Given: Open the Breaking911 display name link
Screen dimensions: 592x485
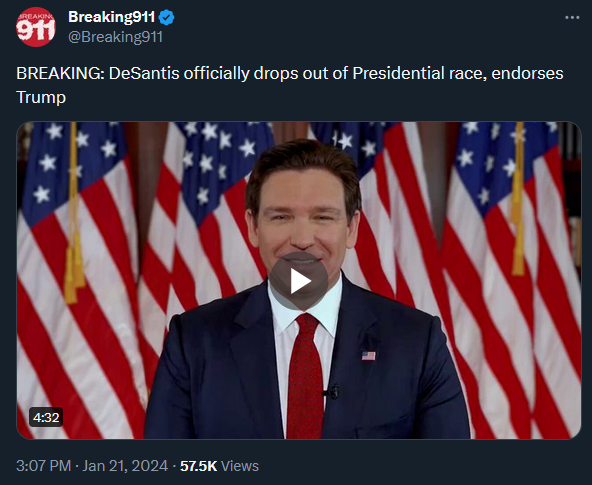Looking at the screenshot, I should click(x=111, y=17).
